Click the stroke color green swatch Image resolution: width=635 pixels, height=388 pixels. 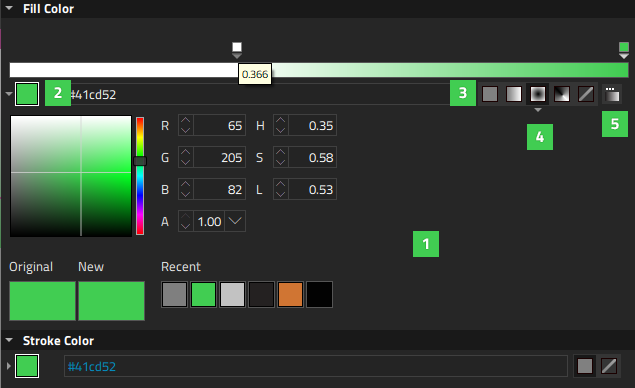pos(27,366)
